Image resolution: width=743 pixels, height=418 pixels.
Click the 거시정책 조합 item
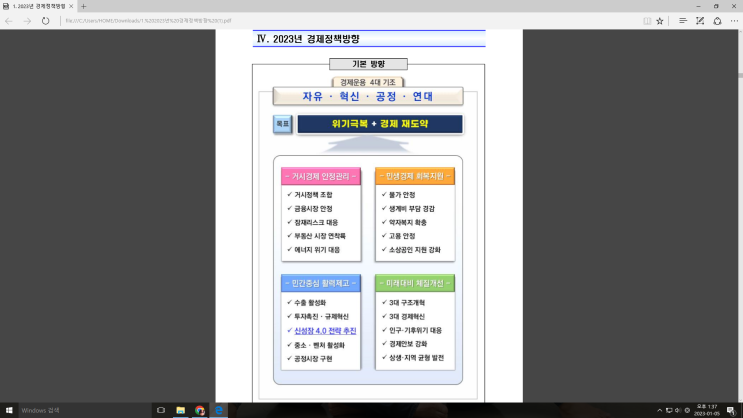[x=313, y=195]
